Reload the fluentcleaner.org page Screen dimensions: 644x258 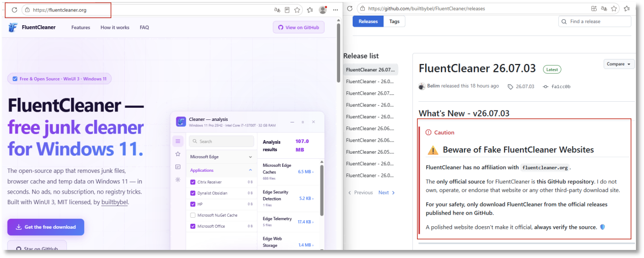pyautogui.click(x=14, y=10)
